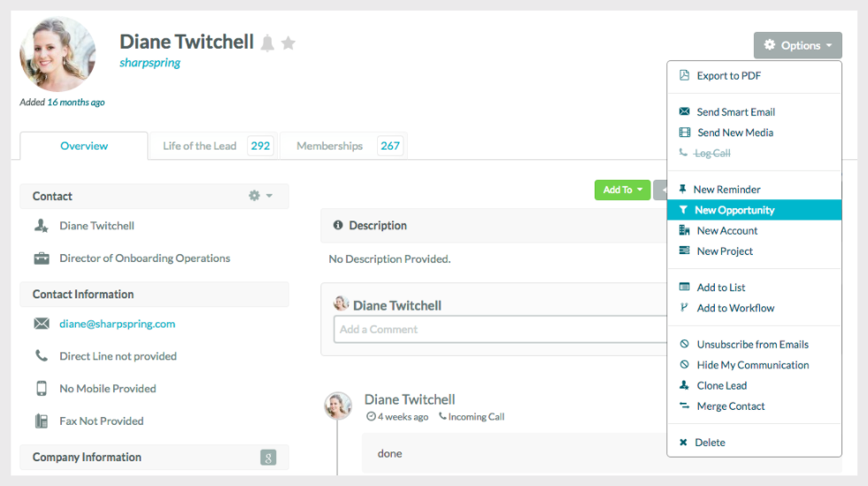Open the Options dropdown button
This screenshot has height=486, width=868.
tap(798, 45)
